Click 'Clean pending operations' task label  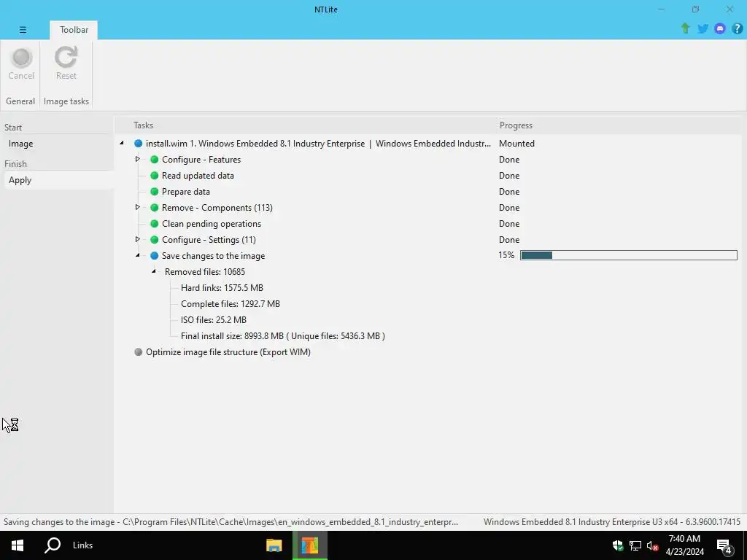click(212, 224)
